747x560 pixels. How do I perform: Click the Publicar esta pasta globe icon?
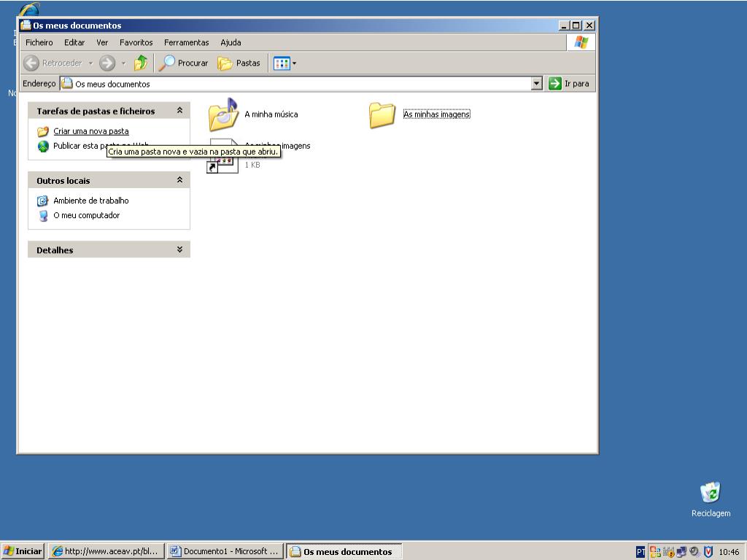tap(43, 146)
